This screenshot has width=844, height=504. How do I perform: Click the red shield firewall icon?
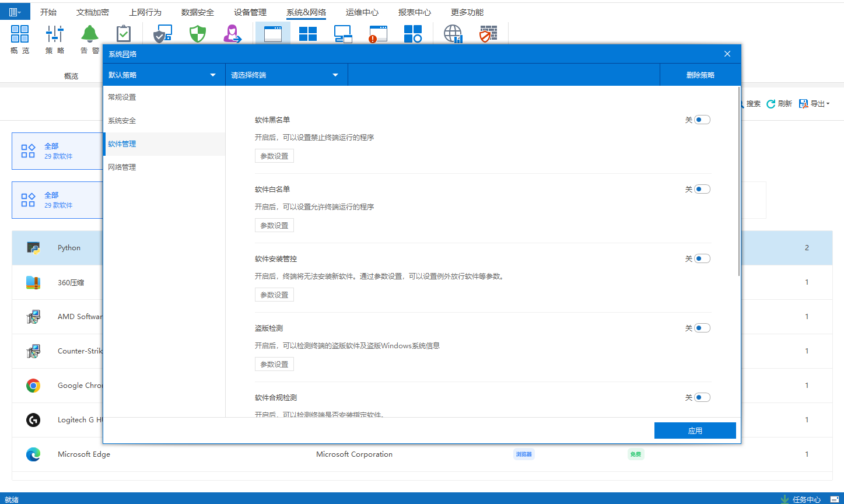(x=488, y=34)
